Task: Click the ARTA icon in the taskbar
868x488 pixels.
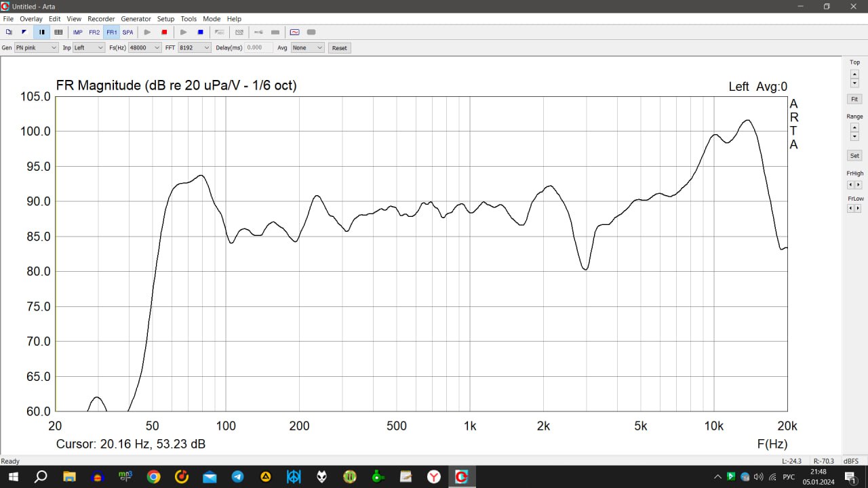Action: pos(462,477)
